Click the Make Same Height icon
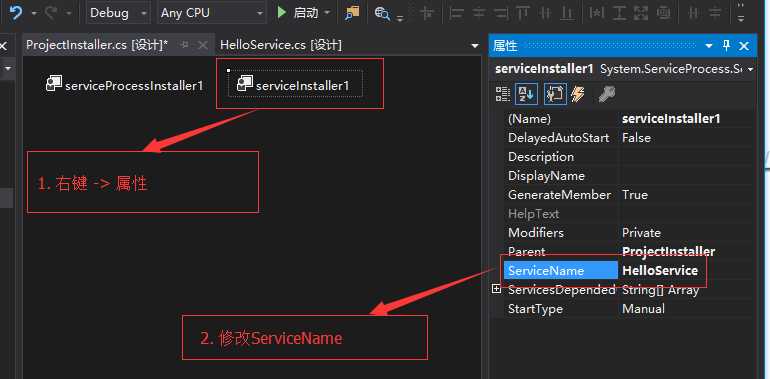The width and height of the screenshot is (770, 379). (619, 13)
